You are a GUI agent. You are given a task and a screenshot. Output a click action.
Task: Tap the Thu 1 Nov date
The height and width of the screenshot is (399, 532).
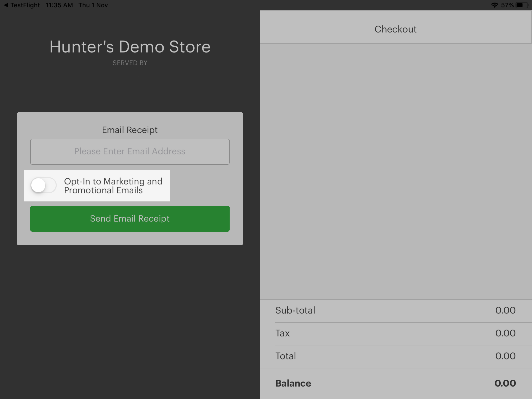[93, 5]
